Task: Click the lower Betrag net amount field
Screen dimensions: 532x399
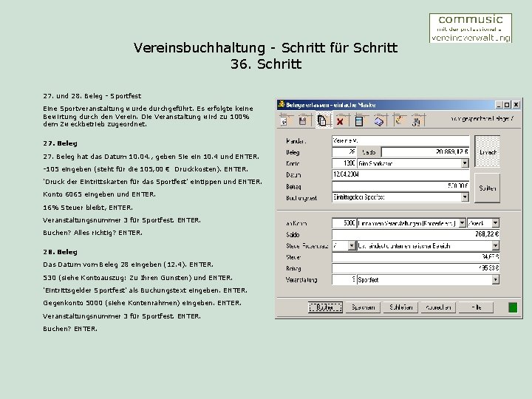Action: click(415, 268)
